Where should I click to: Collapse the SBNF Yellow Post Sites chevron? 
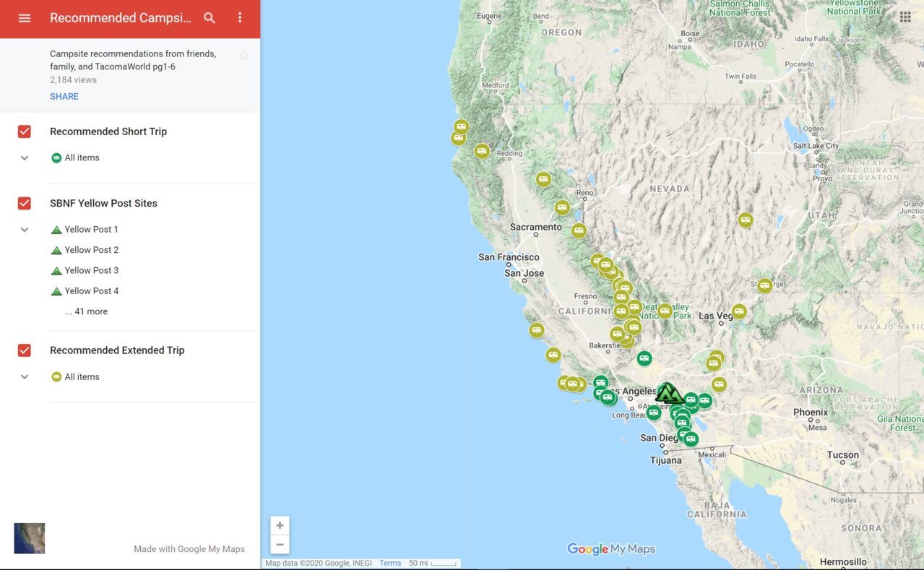25,230
